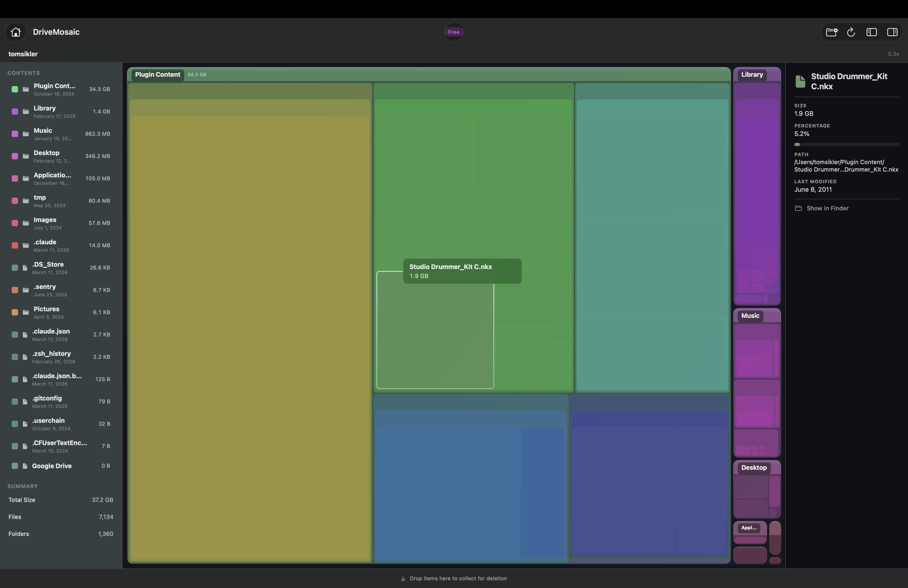Toggle the left sidebar panel icon
The width and height of the screenshot is (908, 588).
coord(872,32)
